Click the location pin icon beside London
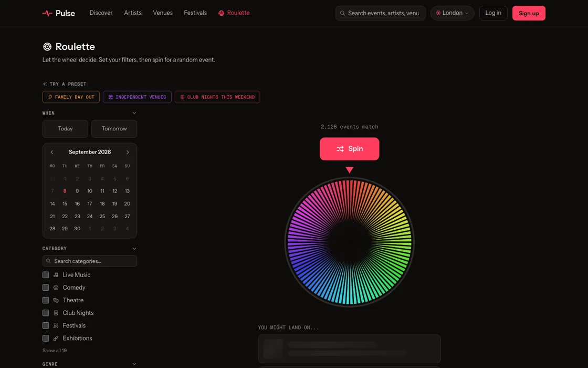The height and width of the screenshot is (368, 588). [438, 13]
